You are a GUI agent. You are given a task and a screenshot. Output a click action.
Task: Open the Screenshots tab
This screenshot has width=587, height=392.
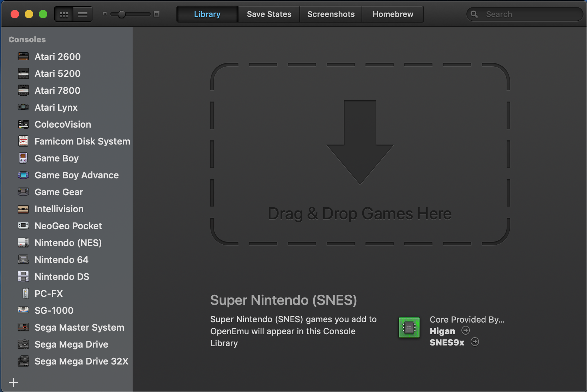click(331, 14)
